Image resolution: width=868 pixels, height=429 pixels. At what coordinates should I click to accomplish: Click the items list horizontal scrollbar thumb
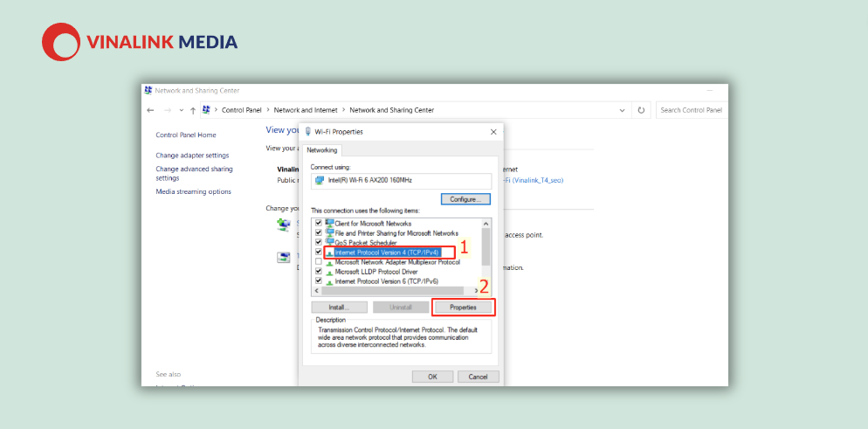[x=392, y=291]
